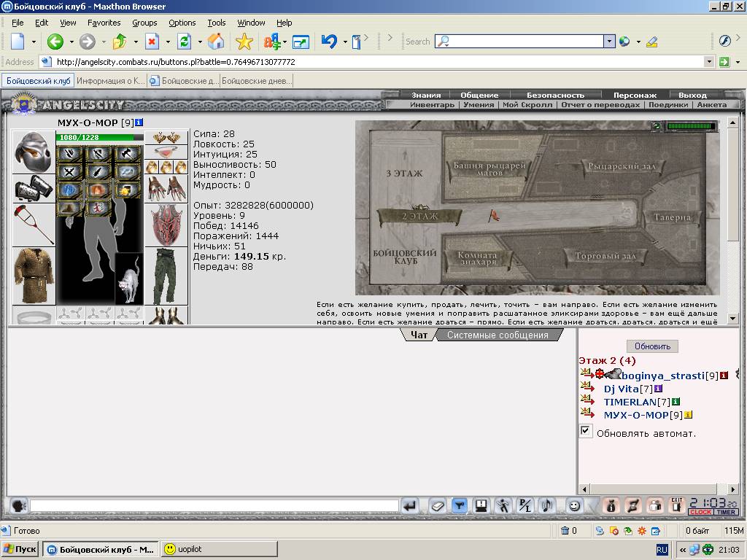Click the green Refresh page icon
This screenshot has height=560, width=747.
[185, 42]
